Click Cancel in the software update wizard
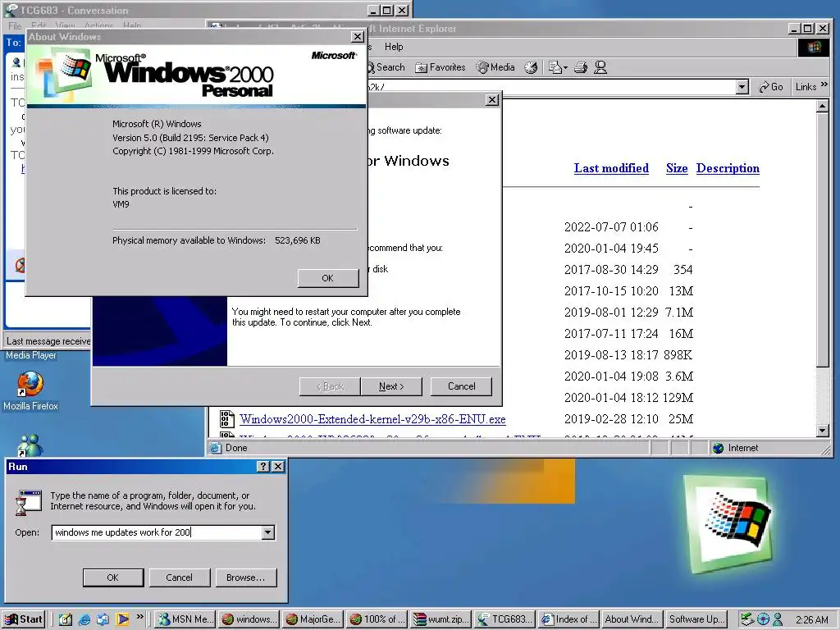The width and height of the screenshot is (840, 630). click(461, 386)
